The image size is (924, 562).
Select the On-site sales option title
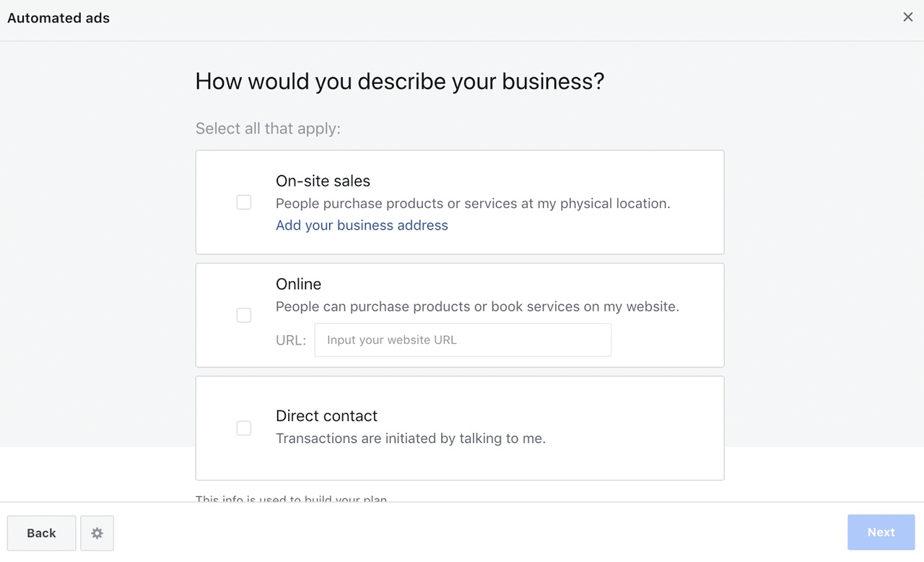[x=323, y=181]
